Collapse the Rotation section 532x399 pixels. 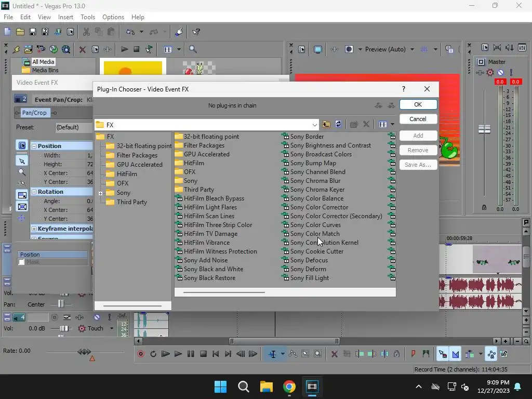[x=34, y=192]
